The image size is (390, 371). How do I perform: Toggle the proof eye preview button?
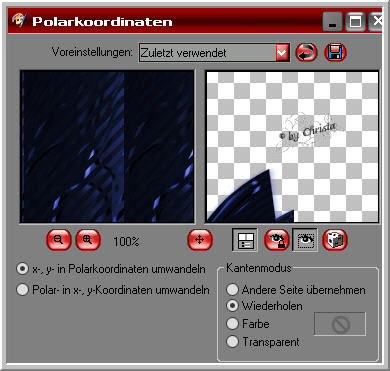(x=305, y=240)
